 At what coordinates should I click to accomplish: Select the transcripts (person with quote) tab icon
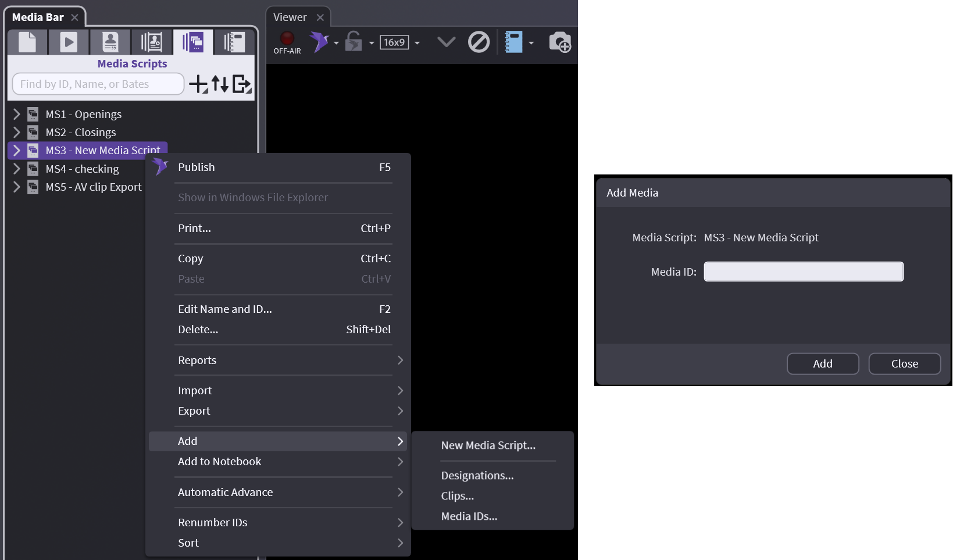click(x=110, y=42)
